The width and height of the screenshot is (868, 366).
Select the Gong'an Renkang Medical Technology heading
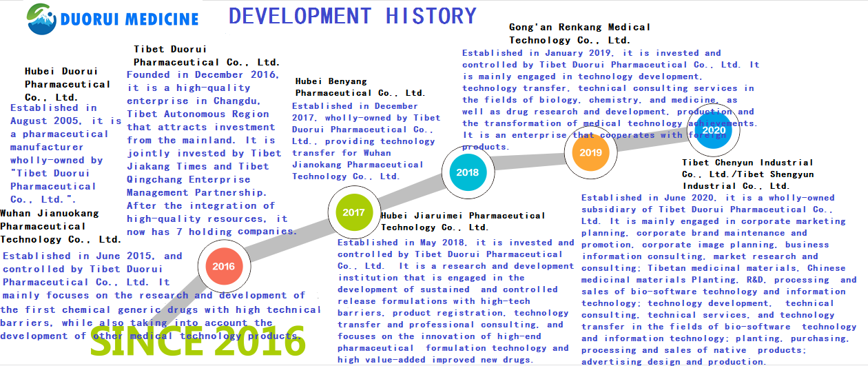[x=579, y=33]
